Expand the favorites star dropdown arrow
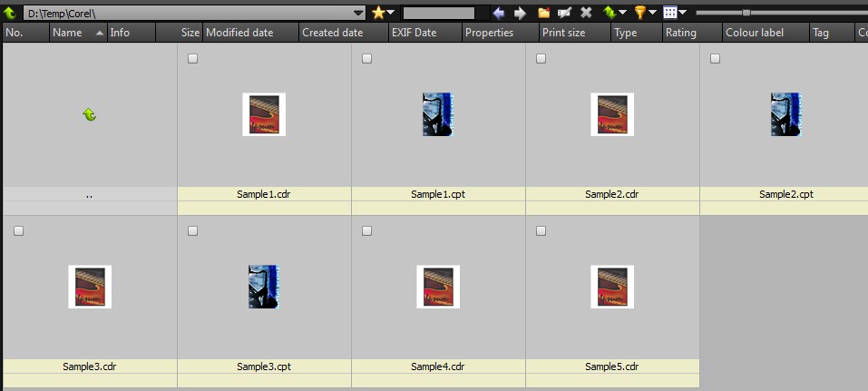The image size is (868, 391). coord(391,12)
